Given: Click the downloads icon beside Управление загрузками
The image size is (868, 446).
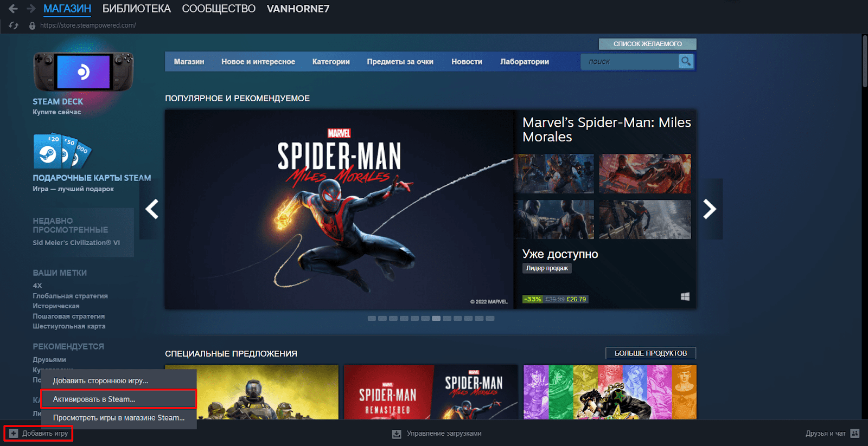Looking at the screenshot, I should coord(397,434).
